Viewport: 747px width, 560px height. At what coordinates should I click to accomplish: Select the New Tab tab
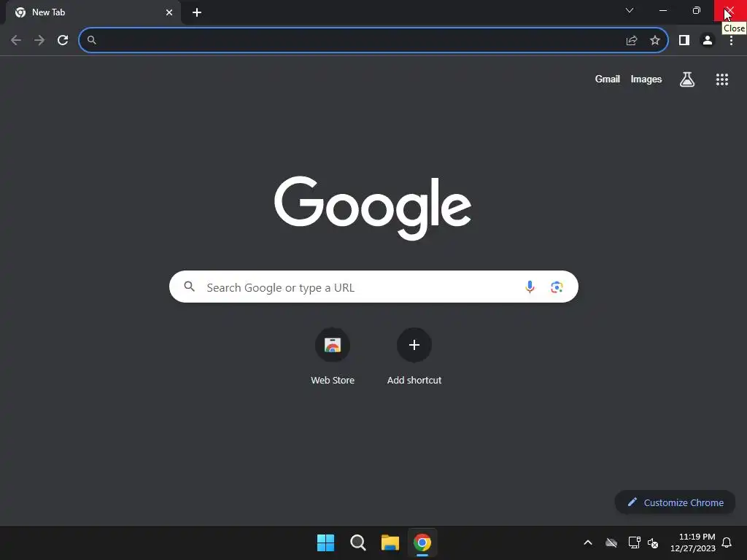coord(93,12)
